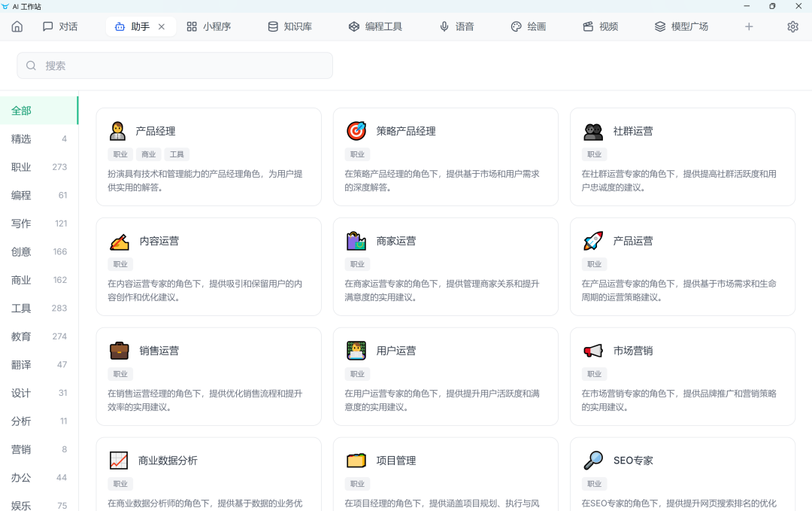Open the 模型广场 tab

click(x=681, y=26)
